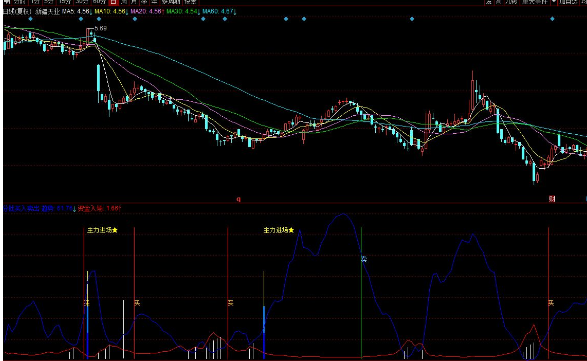Image resolution: width=587 pixels, height=361 pixels.
Task: Click the first blue diamond event marker
Action: point(30,19)
